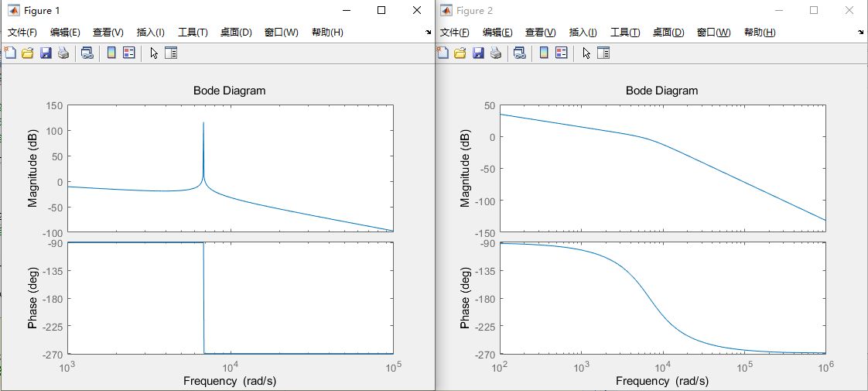Save Figure 1 using the floppy disk icon
Viewport: 868px width, 391px height.
point(46,53)
